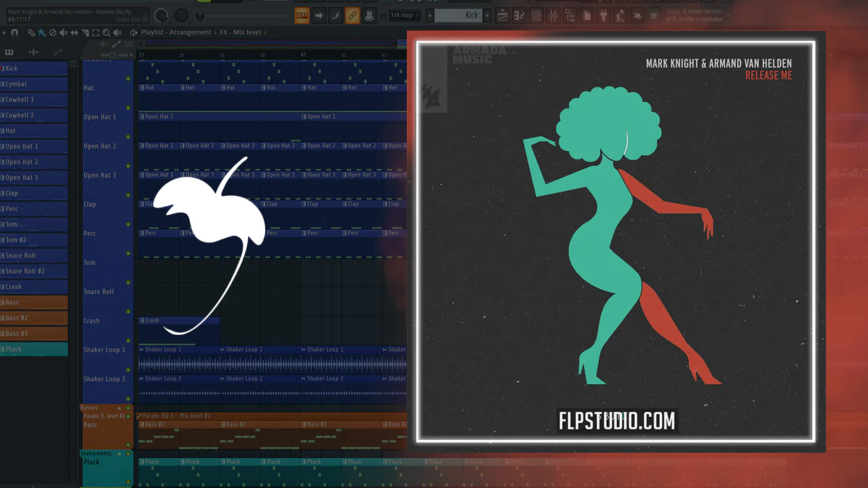Collapse the Basses track group
The image size is (868, 488).
pyautogui.click(x=119, y=408)
